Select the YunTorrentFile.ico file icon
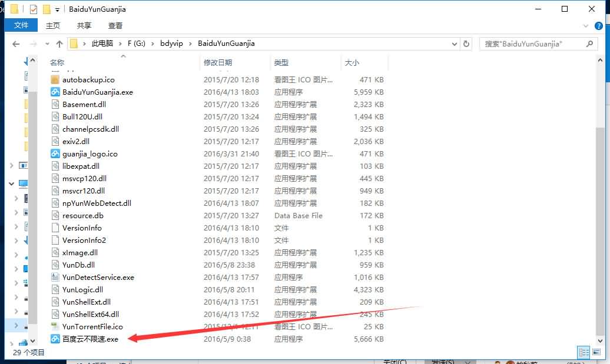The height and width of the screenshot is (364, 610). [55, 327]
